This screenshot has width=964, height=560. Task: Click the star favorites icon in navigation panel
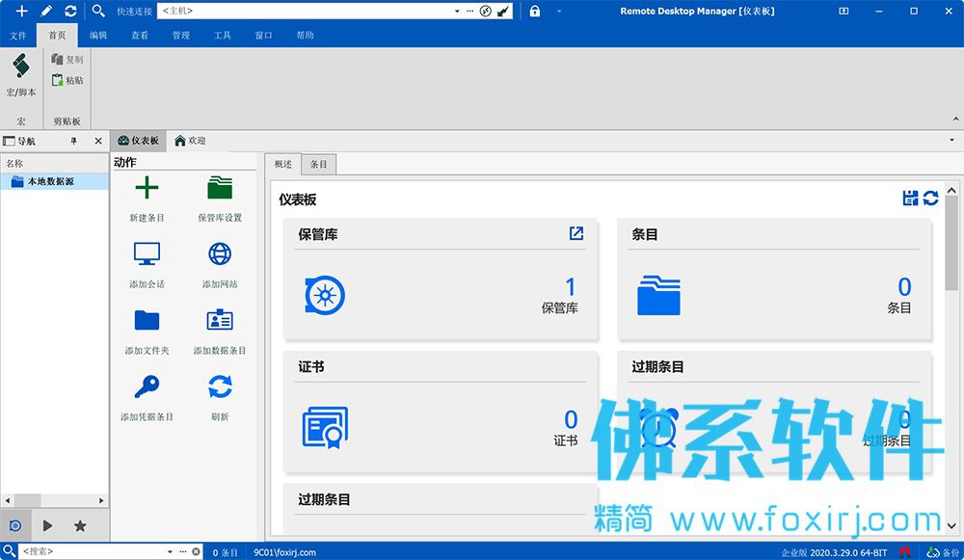[x=80, y=525]
